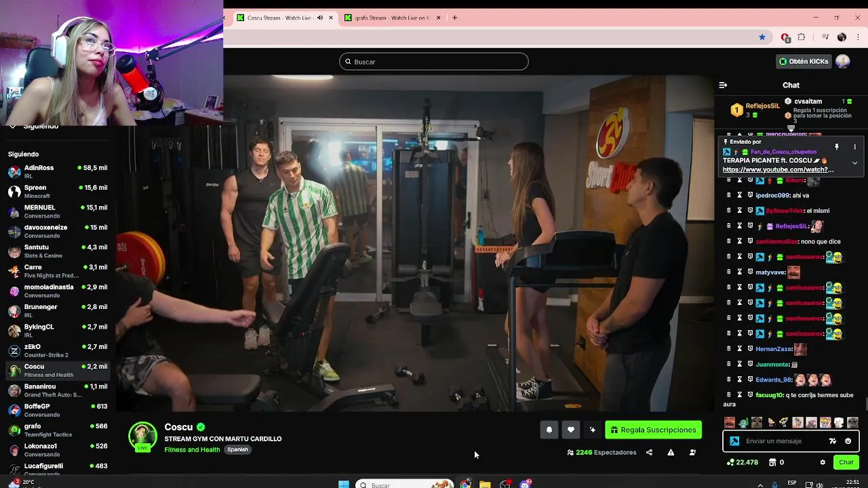The image size is (868, 488).
Task: Select Lokonazo1 channel in sidebar
Action: coord(58,450)
